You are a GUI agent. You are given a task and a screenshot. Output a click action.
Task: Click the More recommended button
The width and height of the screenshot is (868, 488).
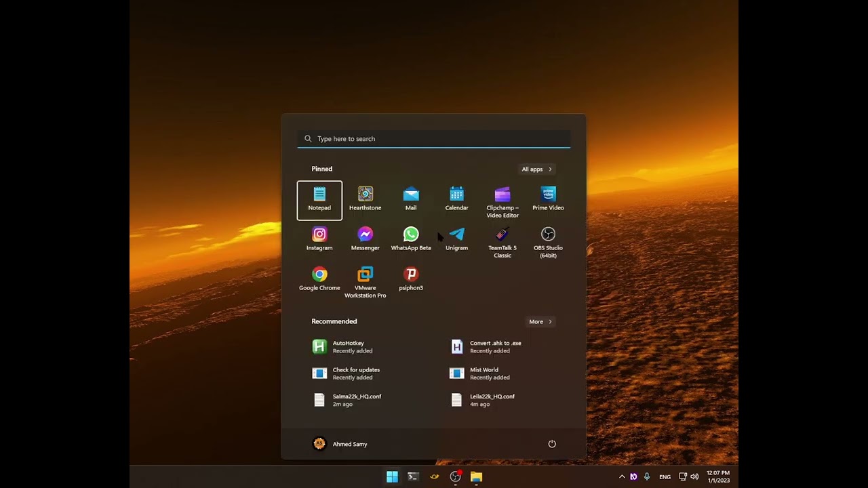pos(540,321)
